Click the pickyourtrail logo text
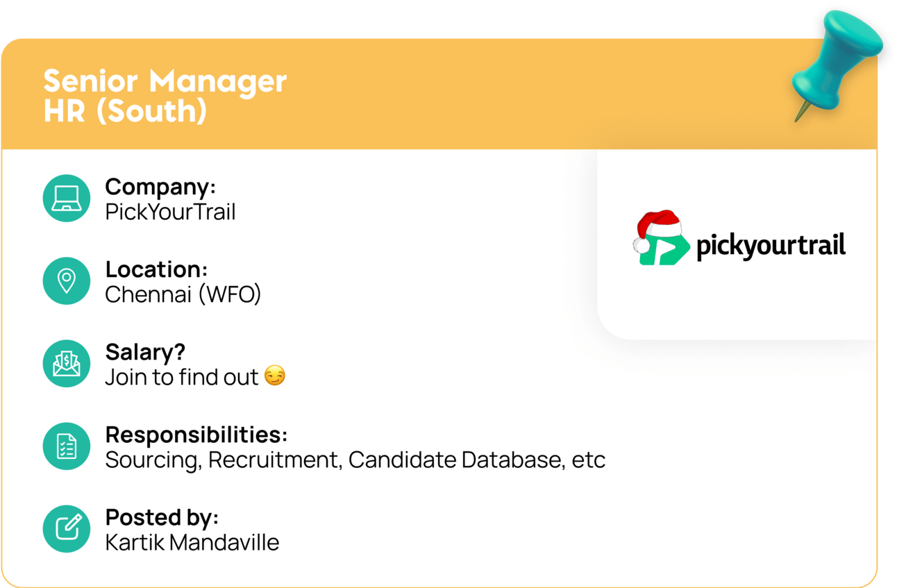 771,246
